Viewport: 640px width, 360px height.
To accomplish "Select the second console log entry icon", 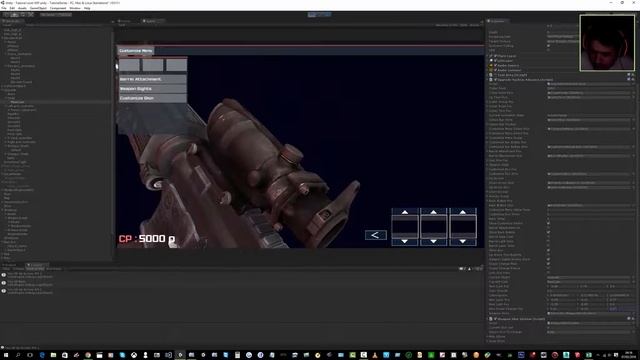I will tap(4, 283).
